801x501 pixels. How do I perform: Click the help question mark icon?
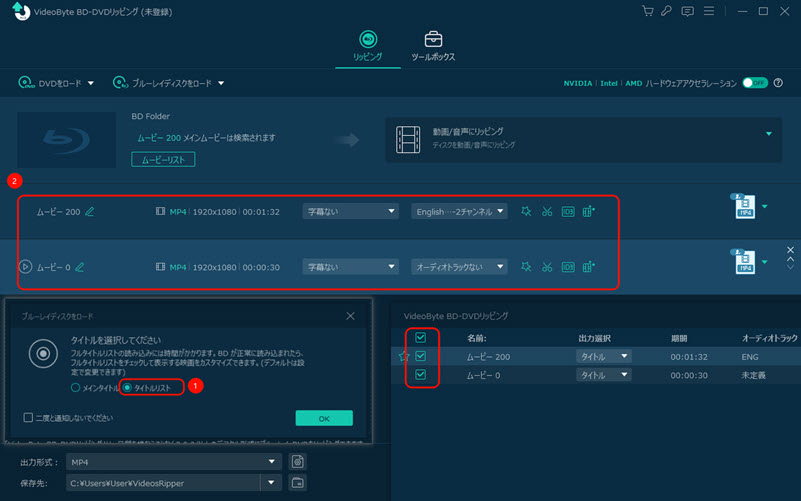[778, 83]
